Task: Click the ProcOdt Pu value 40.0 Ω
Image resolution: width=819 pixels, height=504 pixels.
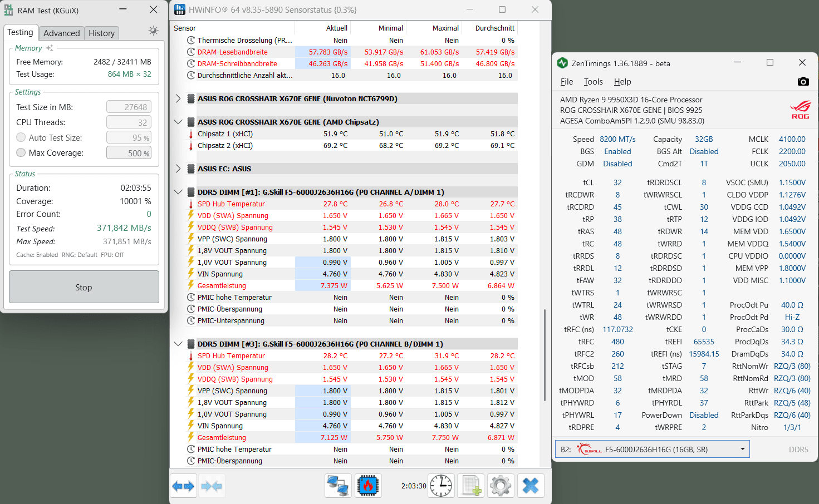Action: pos(792,305)
